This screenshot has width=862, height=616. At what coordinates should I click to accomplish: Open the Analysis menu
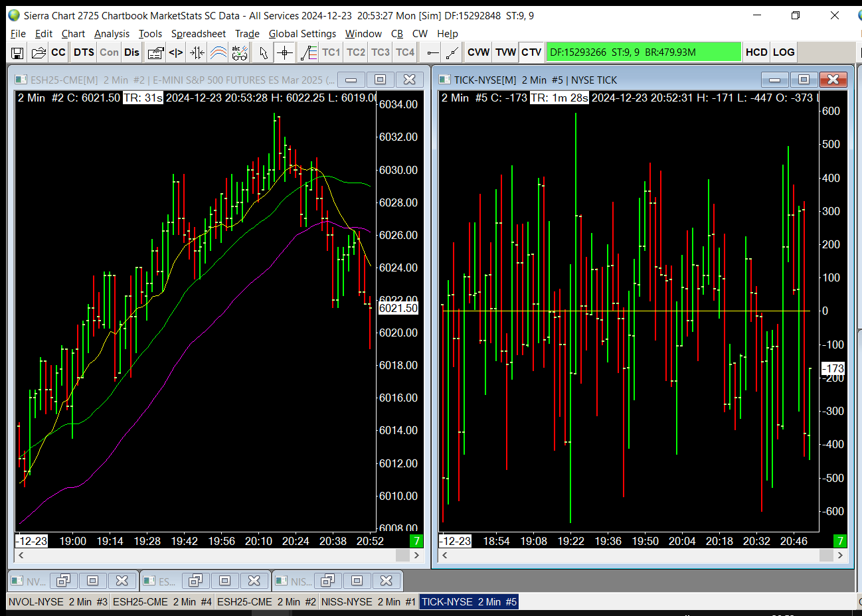[x=112, y=34]
